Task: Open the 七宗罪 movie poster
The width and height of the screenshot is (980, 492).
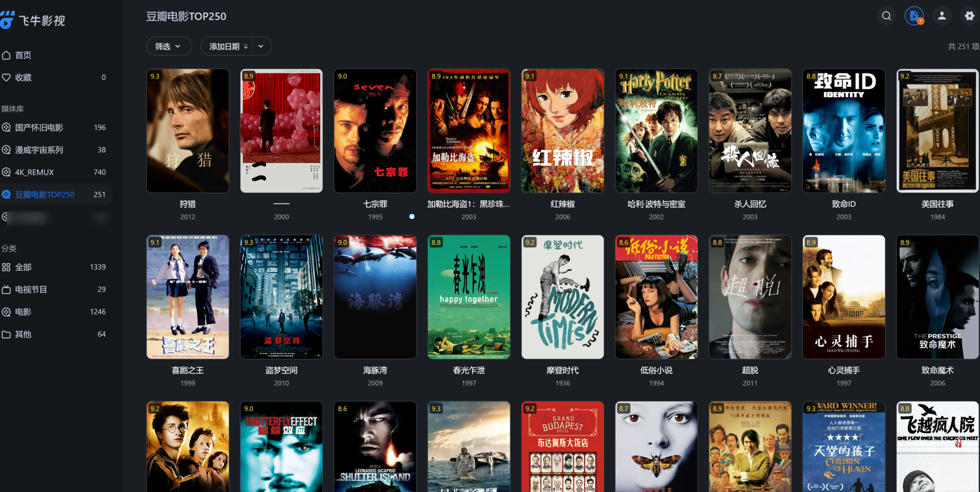Action: (x=375, y=130)
